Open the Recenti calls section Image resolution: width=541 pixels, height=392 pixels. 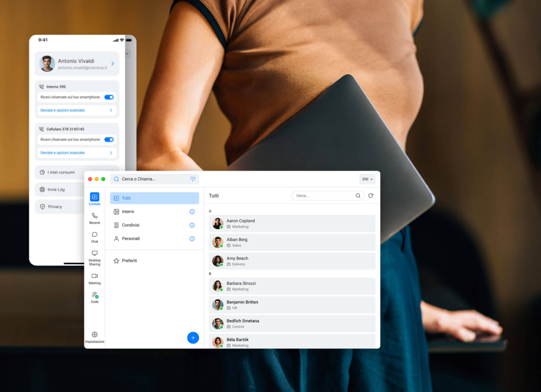(x=95, y=218)
